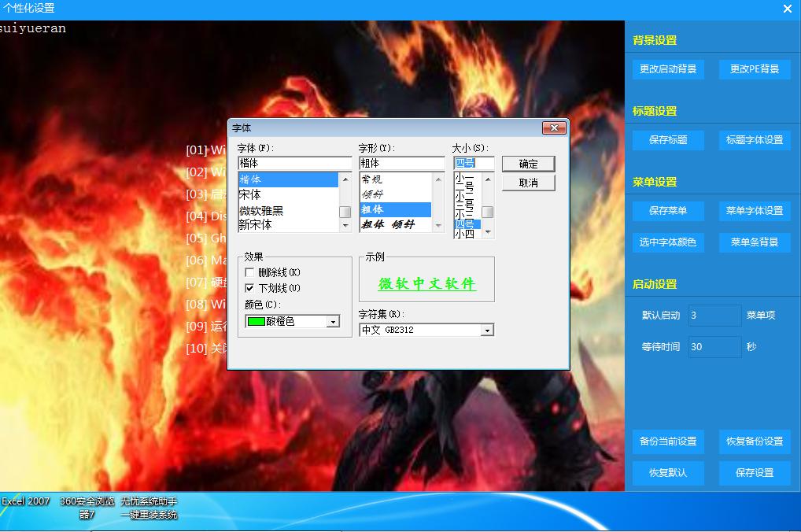The height and width of the screenshot is (532, 801).
Task: Click the size list's scrollbar thumb
Action: click(488, 212)
